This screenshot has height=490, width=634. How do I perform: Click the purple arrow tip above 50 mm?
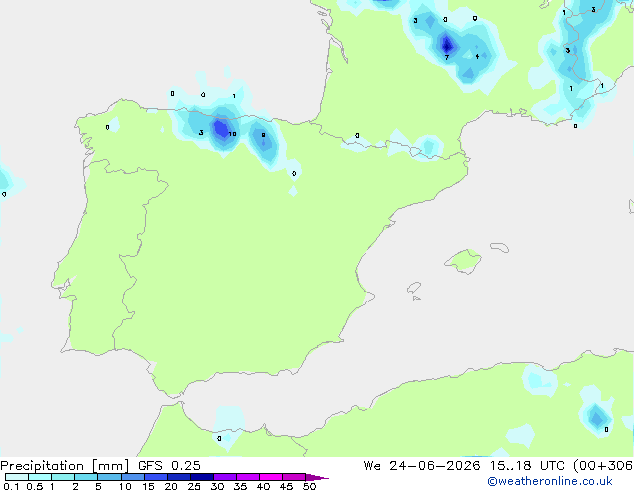pyautogui.click(x=317, y=477)
